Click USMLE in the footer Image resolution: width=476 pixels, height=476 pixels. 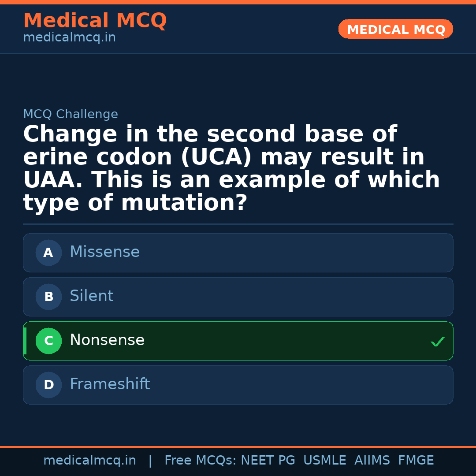324,461
